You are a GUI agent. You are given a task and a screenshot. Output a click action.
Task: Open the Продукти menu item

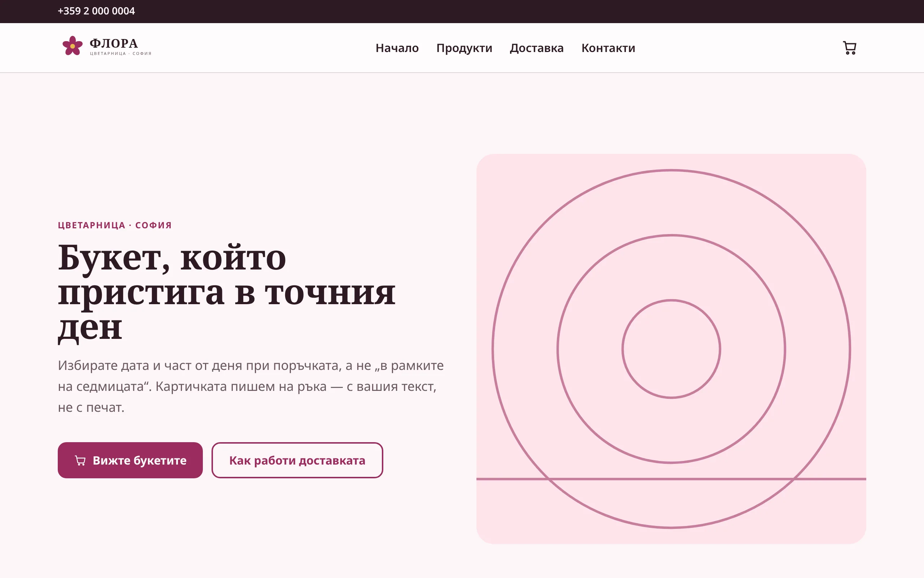[x=464, y=48]
